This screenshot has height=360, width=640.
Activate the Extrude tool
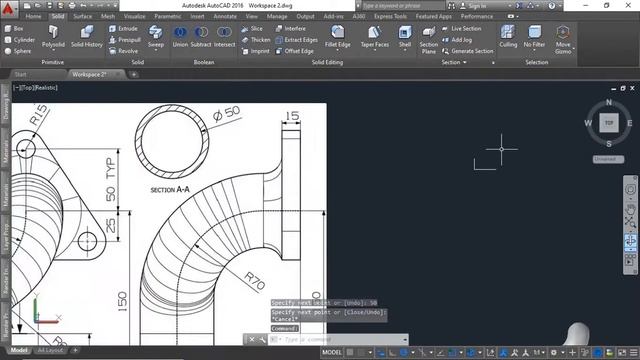click(123, 29)
